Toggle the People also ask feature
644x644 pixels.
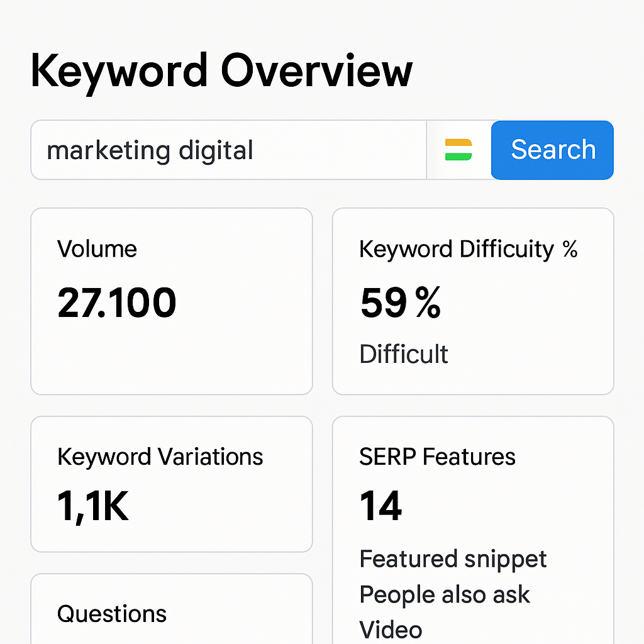pyautogui.click(x=445, y=594)
